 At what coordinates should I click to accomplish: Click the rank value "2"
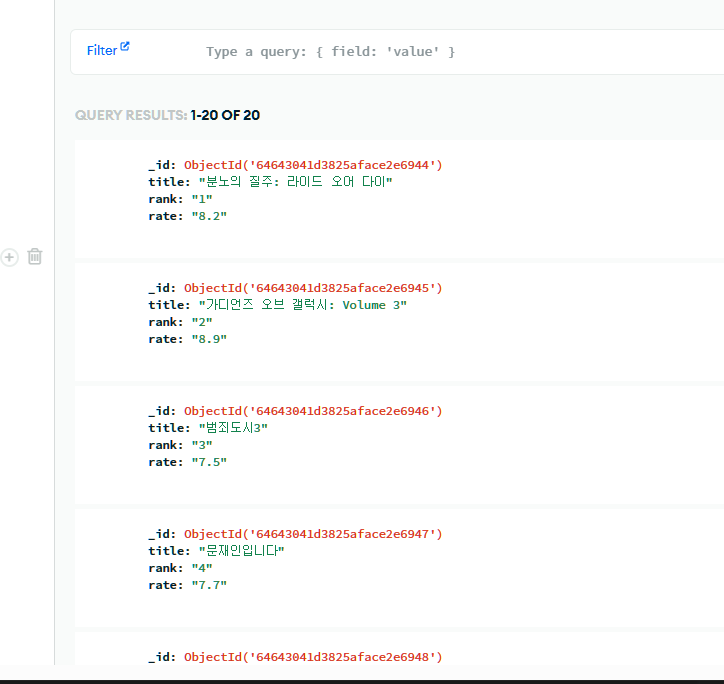pyautogui.click(x=202, y=322)
